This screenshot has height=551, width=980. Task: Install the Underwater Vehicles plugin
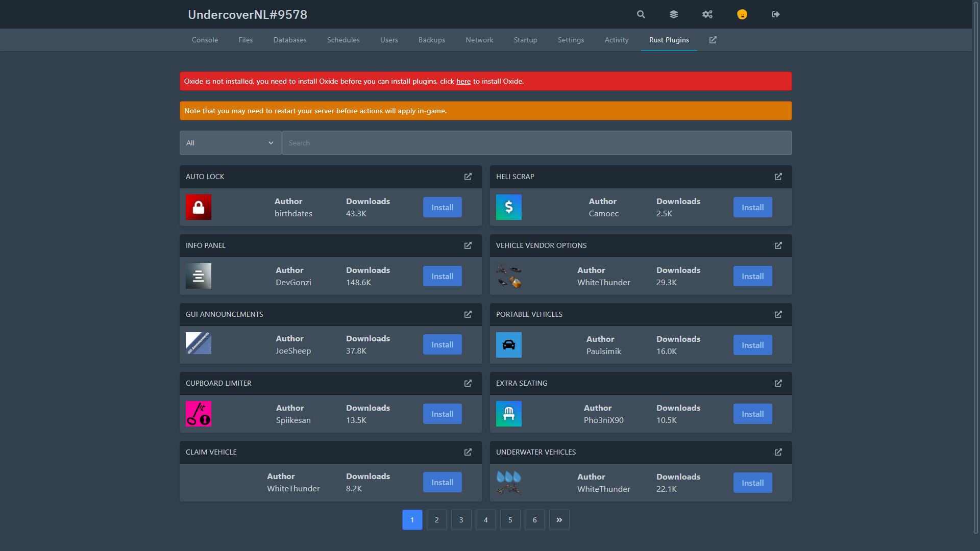[753, 483]
